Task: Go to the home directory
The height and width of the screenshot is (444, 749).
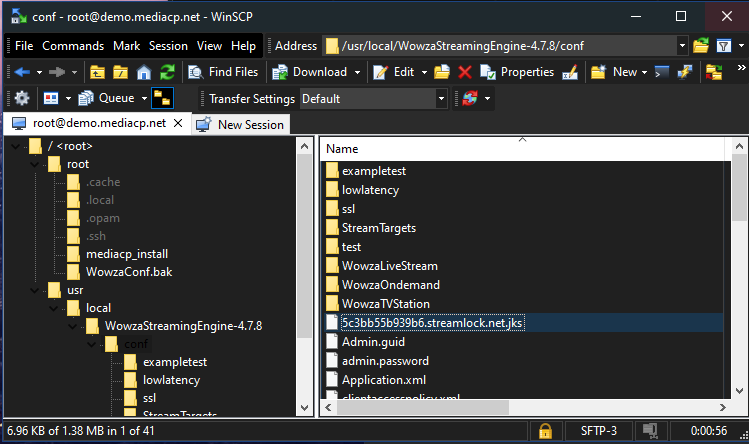Action: [144, 72]
